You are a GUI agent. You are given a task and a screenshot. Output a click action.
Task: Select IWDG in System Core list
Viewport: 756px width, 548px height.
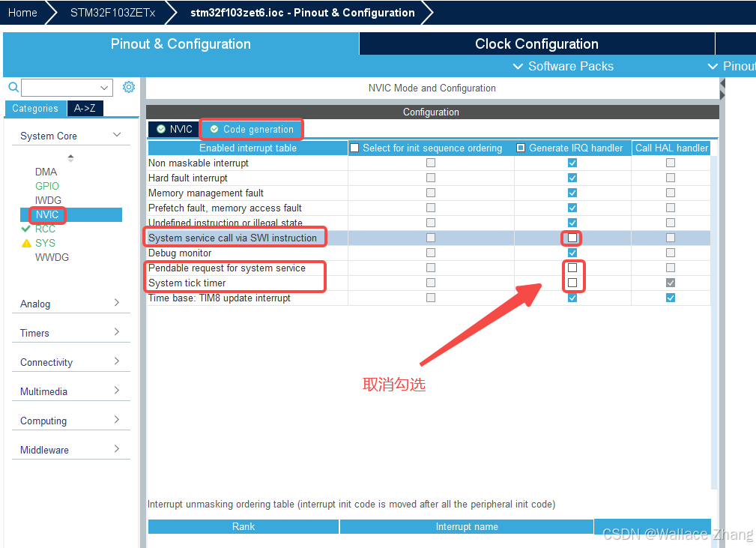point(48,200)
